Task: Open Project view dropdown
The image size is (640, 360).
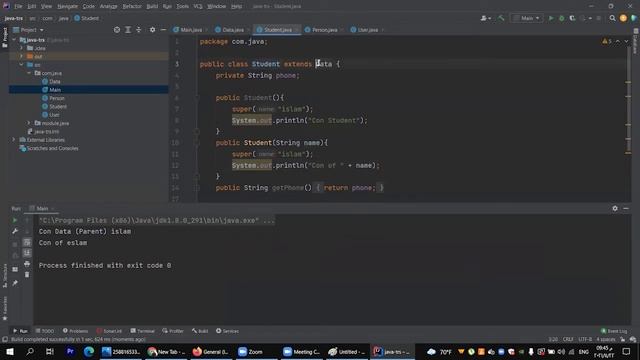Action: click(x=29, y=30)
